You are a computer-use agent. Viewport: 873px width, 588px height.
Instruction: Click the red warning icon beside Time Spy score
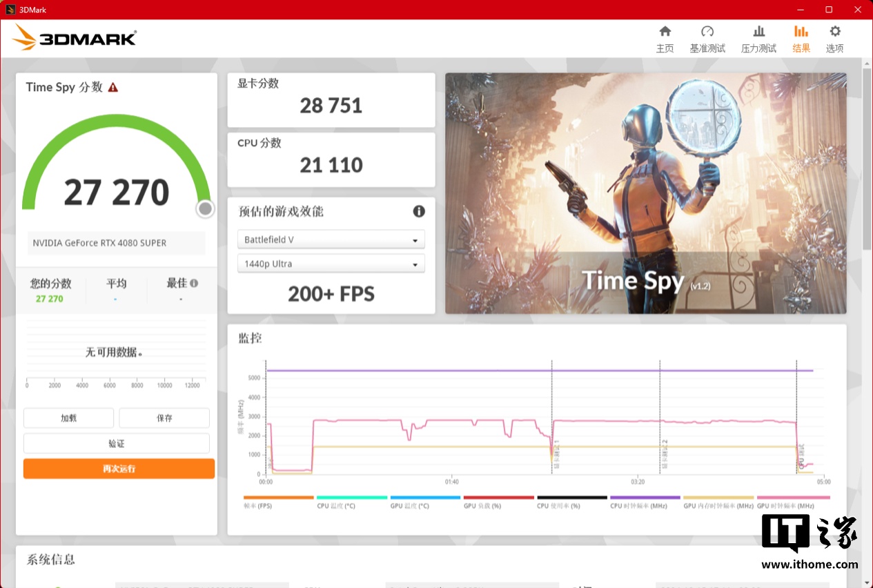[113, 88]
